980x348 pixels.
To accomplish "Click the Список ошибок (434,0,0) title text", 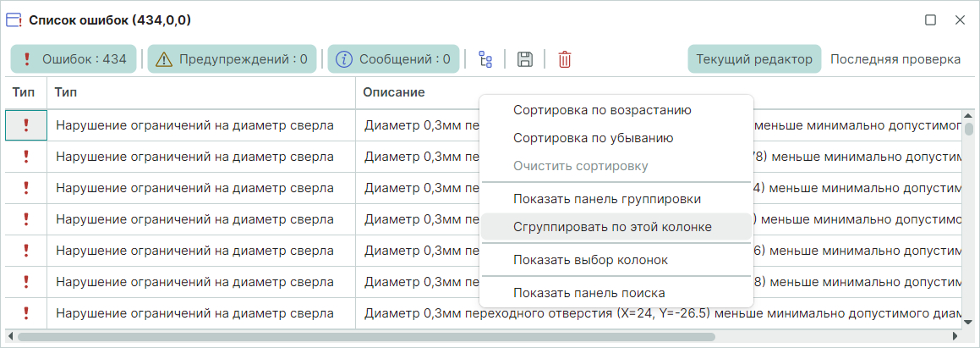I will point(110,20).
